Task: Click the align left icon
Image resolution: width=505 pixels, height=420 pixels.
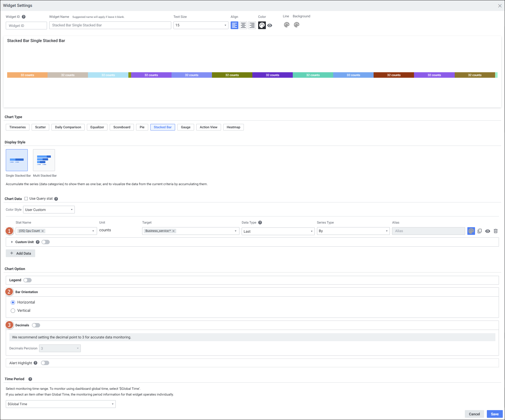Action: [x=234, y=25]
